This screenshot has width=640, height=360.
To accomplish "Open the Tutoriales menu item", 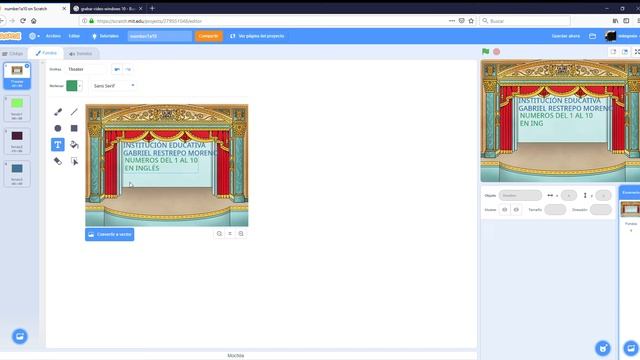I will (x=105, y=36).
